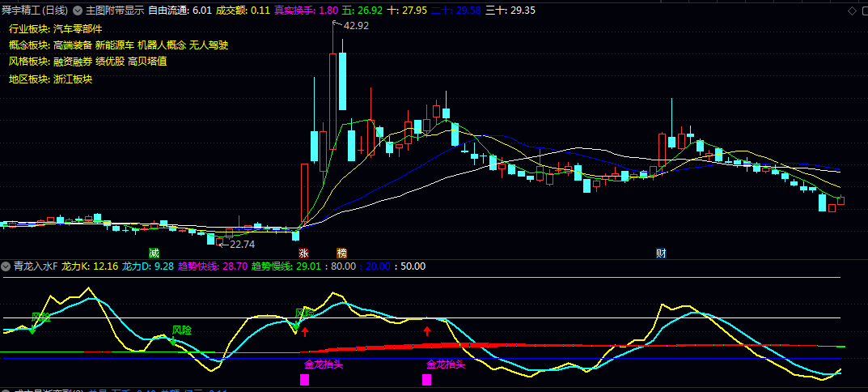The image size is (868, 392).
Task: Click the diamond icon at top right
Action: (x=850, y=11)
